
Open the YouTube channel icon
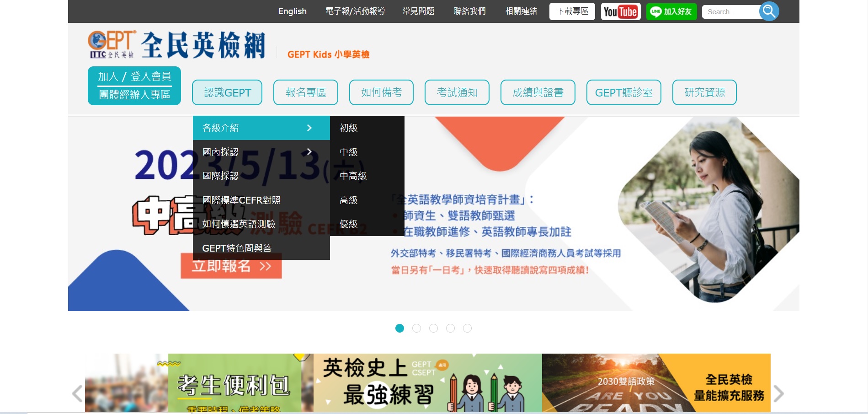(621, 11)
